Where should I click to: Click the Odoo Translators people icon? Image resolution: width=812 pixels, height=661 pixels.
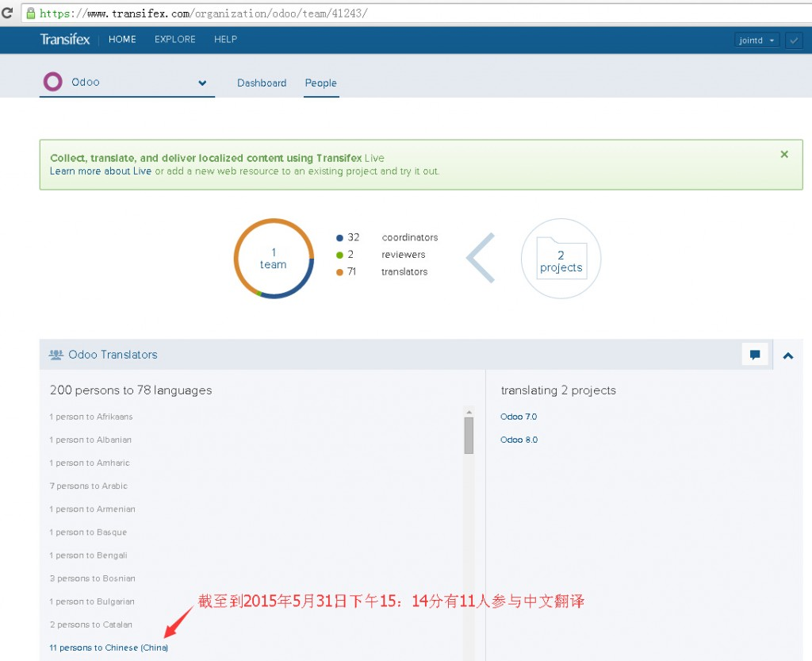[x=56, y=355]
